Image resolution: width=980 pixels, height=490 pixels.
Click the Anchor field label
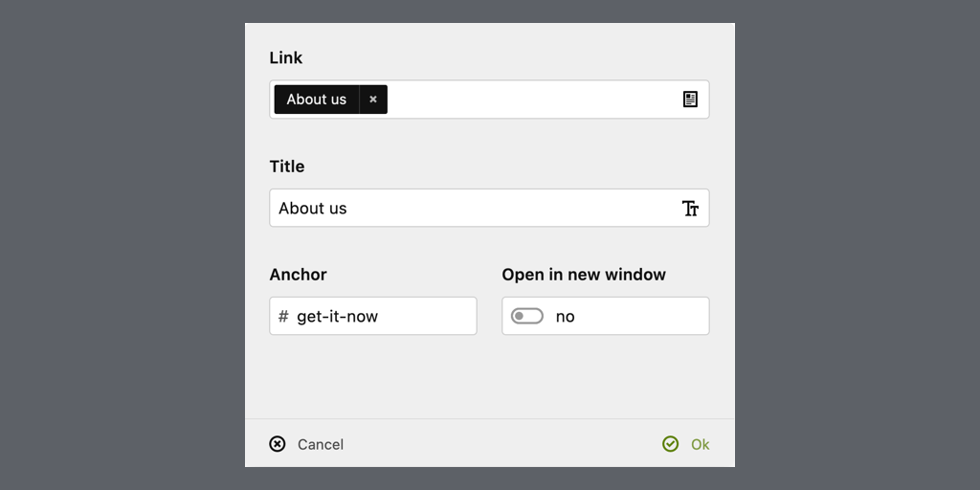click(299, 275)
